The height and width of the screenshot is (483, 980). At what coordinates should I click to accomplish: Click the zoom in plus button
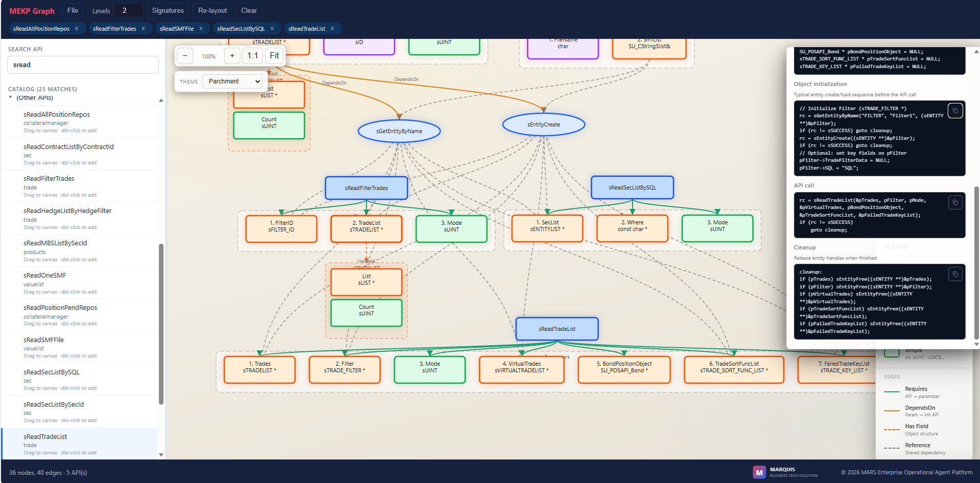click(232, 56)
